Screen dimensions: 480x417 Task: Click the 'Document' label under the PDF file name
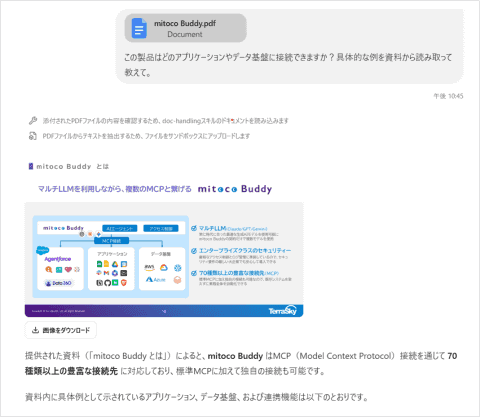(185, 34)
